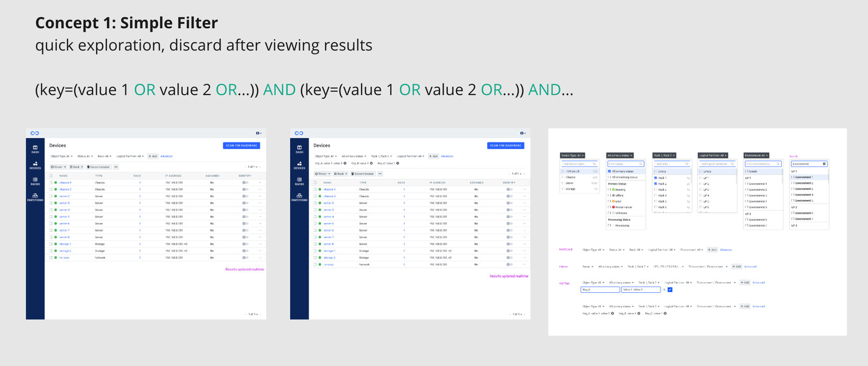Open the dark Environment: All dropdown header
The width and height of the screenshot is (868, 366).
tap(756, 156)
